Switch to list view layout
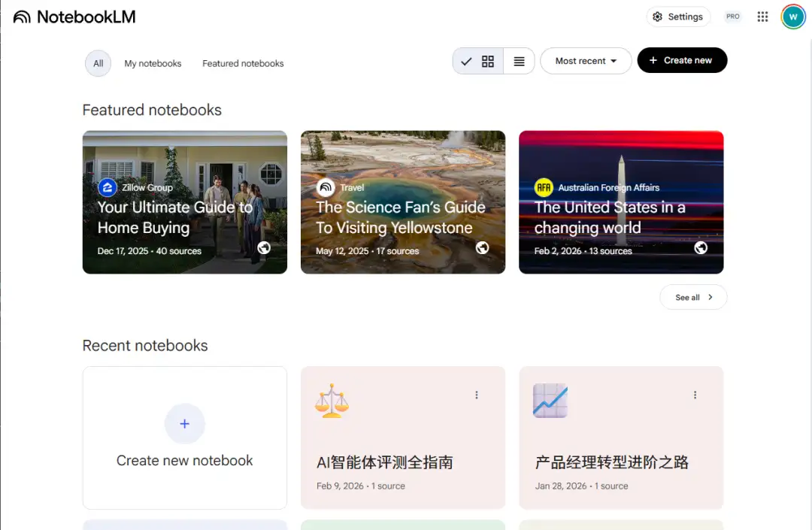The image size is (812, 530). (x=519, y=61)
